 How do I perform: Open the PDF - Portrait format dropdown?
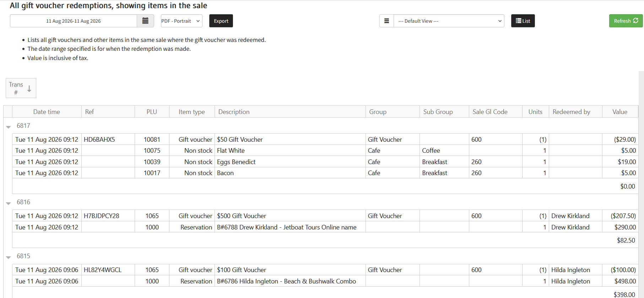(x=182, y=21)
